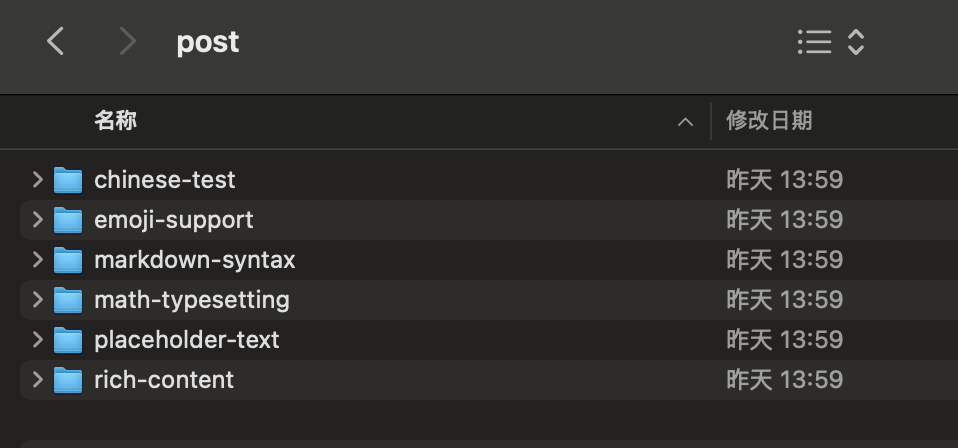This screenshot has height=448, width=958.
Task: Toggle sort direction arrow in name column
Action: (x=685, y=122)
